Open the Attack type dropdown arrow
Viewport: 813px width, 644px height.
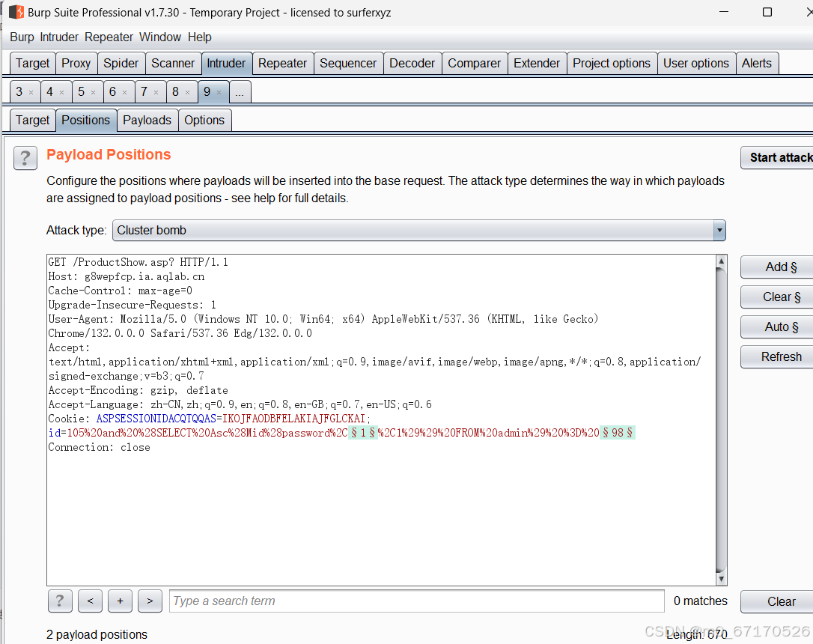pos(719,230)
